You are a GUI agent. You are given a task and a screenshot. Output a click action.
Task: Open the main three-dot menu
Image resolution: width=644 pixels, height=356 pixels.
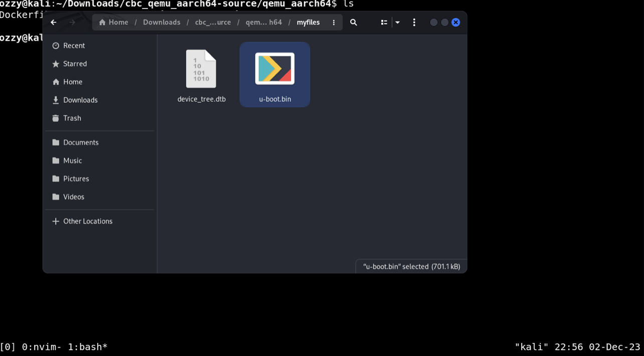414,23
